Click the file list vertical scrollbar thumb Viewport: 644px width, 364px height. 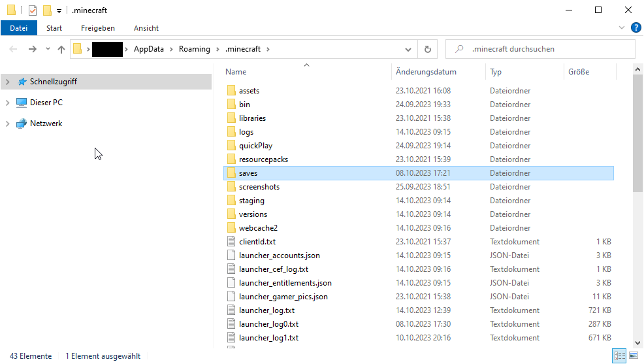tap(637, 133)
